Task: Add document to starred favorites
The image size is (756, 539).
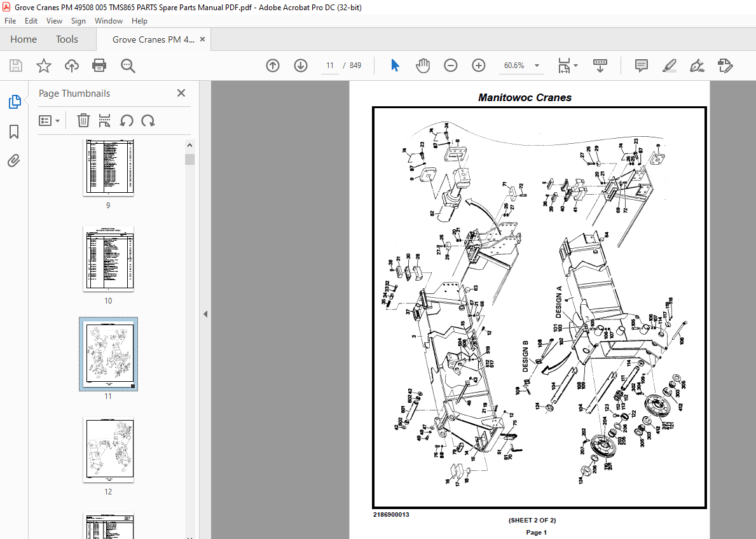Action: click(x=44, y=66)
